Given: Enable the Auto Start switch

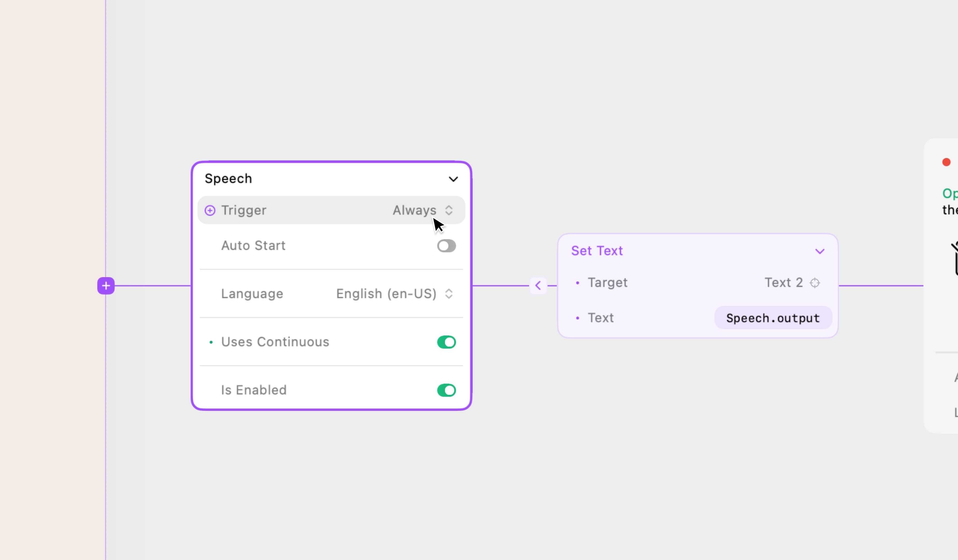Looking at the screenshot, I should (x=446, y=246).
